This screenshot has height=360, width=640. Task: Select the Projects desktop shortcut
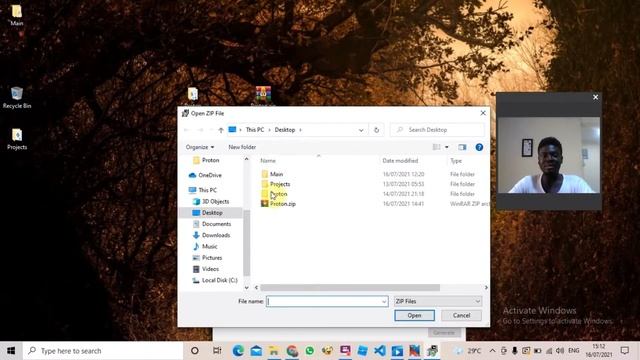17,139
